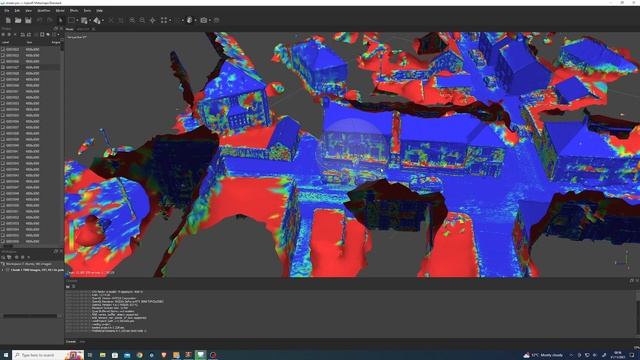Toggle show cameras icon
This screenshot has width=640, height=360.
[204, 20]
